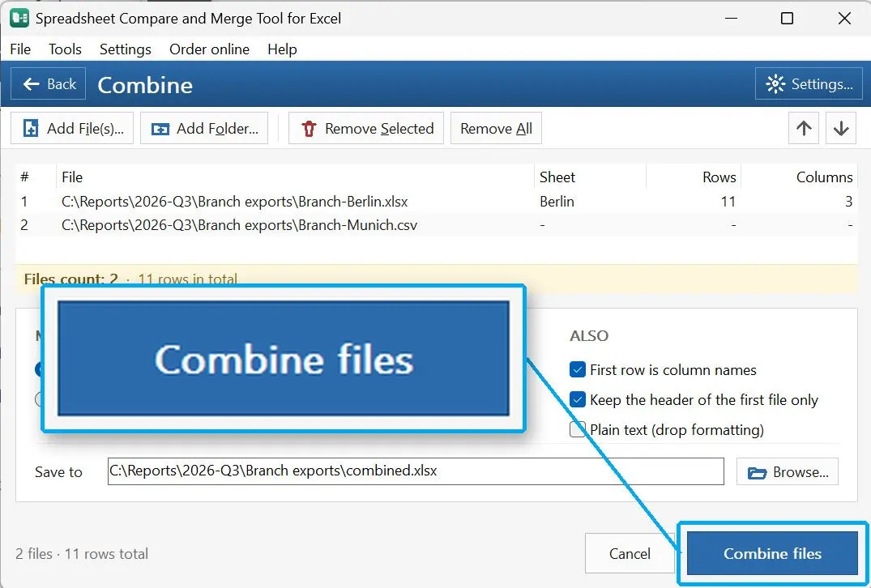Screen dimensions: 871x588
Task: Move selected file down with arrow button
Action: tap(840, 128)
